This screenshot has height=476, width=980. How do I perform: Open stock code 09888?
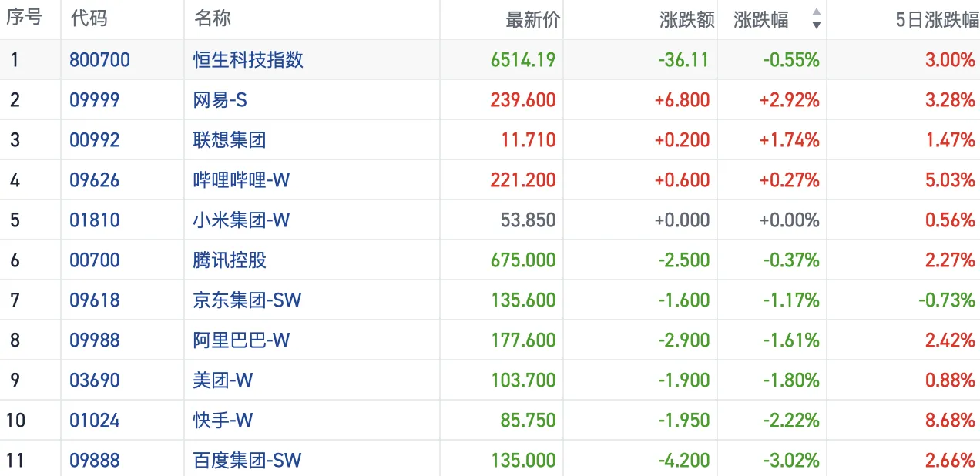coord(95,461)
